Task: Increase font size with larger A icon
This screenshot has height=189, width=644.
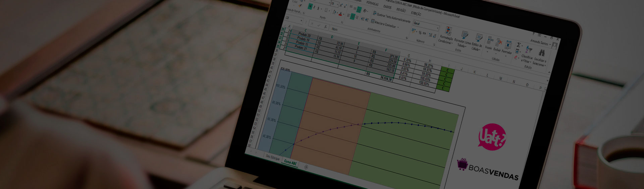Action: pyautogui.click(x=341, y=5)
